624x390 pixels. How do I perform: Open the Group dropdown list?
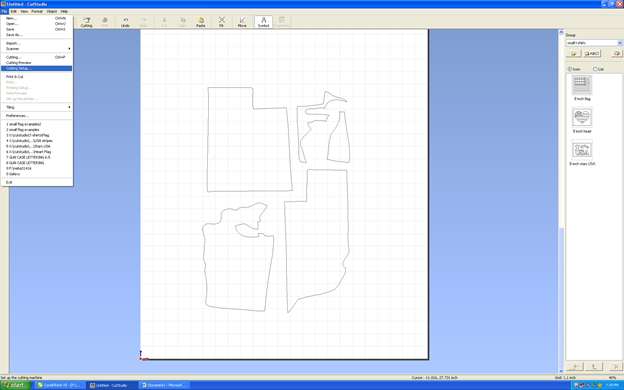click(619, 43)
